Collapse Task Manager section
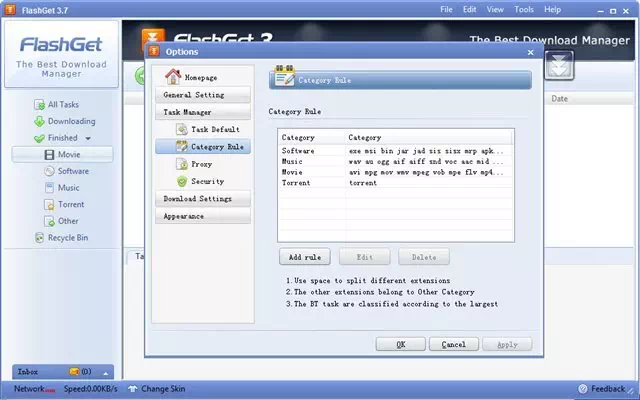The width and height of the screenshot is (640, 400). click(x=203, y=112)
